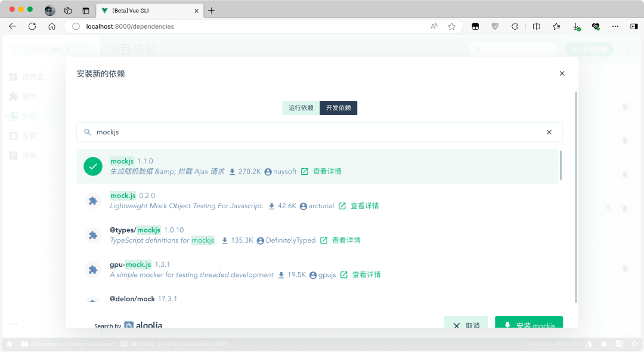Select the @types/mockjs package icon
This screenshot has height=352, width=644.
click(x=93, y=235)
